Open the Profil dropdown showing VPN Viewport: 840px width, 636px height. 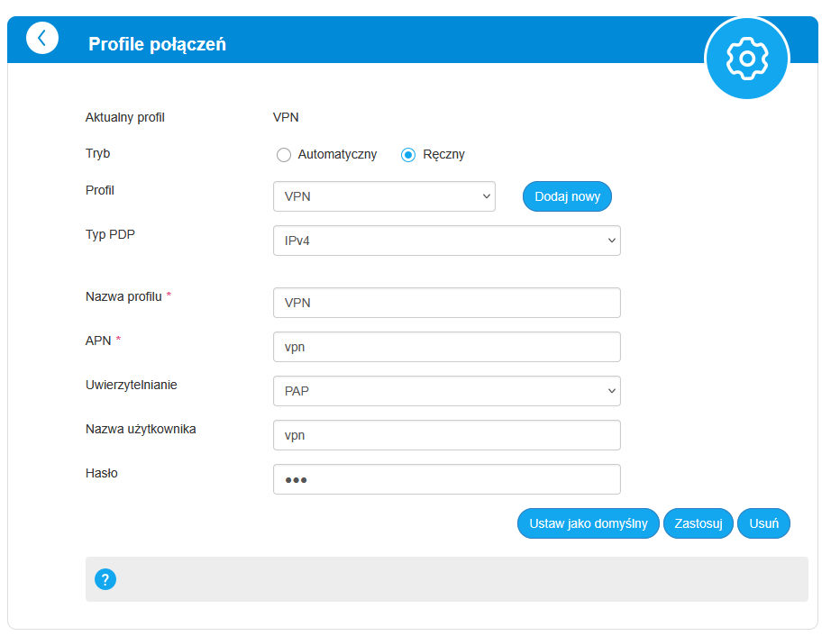click(x=384, y=196)
